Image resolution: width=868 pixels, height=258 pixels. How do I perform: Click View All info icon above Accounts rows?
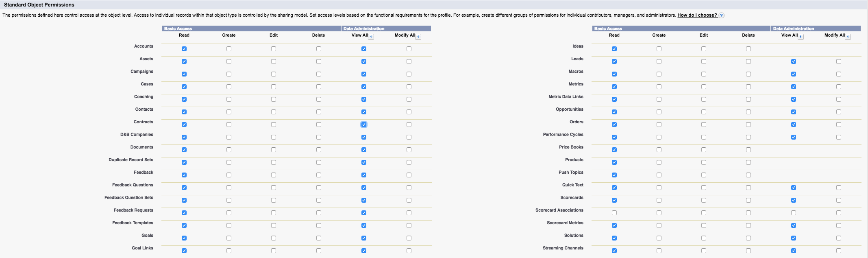click(371, 37)
